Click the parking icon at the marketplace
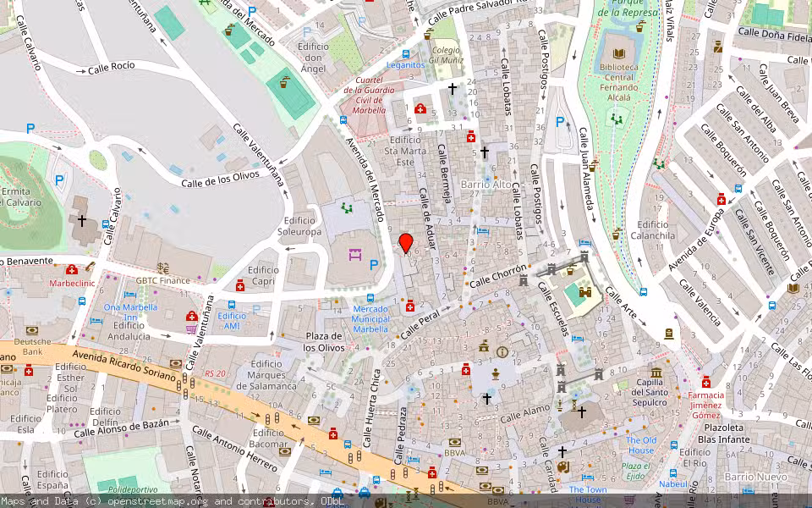The image size is (812, 508). [x=374, y=265]
